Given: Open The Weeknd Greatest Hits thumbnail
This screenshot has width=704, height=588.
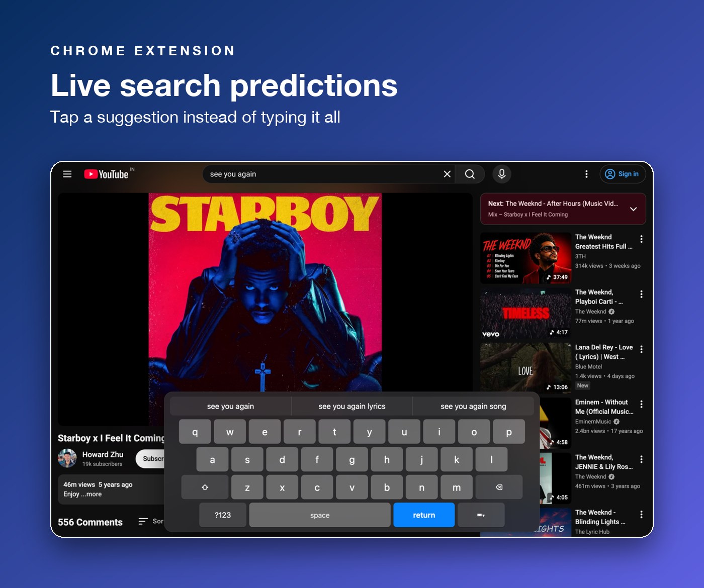Looking at the screenshot, I should click(525, 258).
